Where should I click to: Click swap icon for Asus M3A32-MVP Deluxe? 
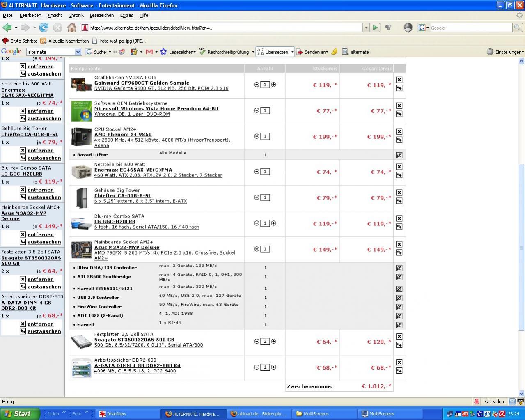(399, 252)
